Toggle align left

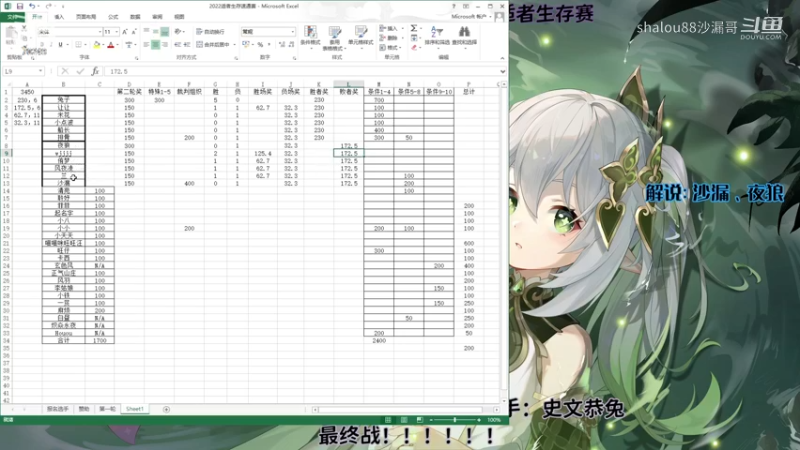146,45
